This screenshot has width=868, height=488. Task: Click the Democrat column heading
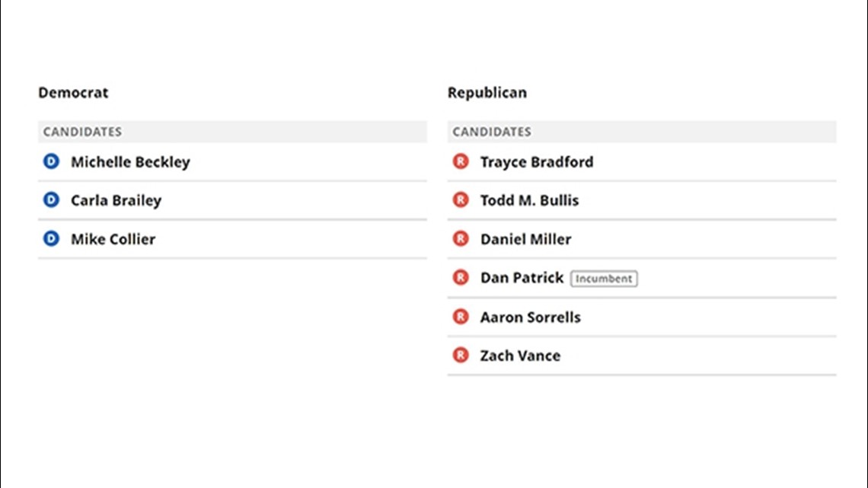(73, 92)
